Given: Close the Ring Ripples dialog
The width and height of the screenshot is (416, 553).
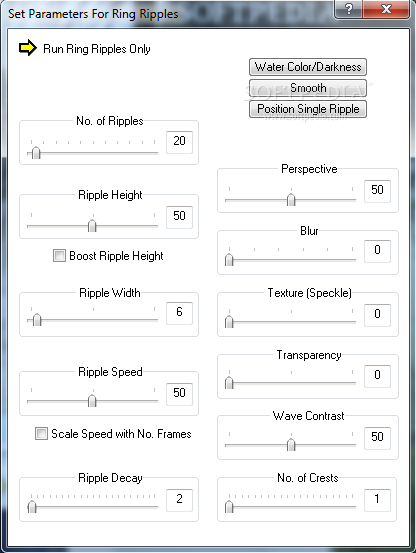Looking at the screenshot, I should (386, 9).
